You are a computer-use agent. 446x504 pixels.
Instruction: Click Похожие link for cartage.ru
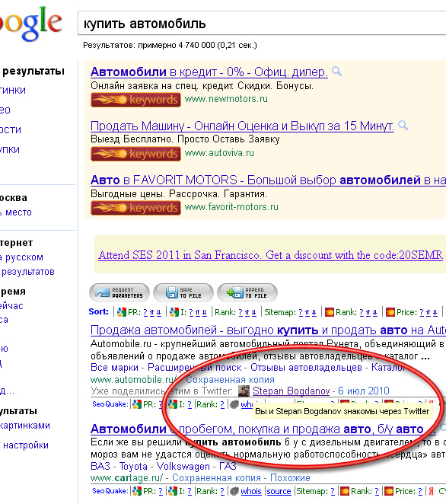tap(290, 478)
